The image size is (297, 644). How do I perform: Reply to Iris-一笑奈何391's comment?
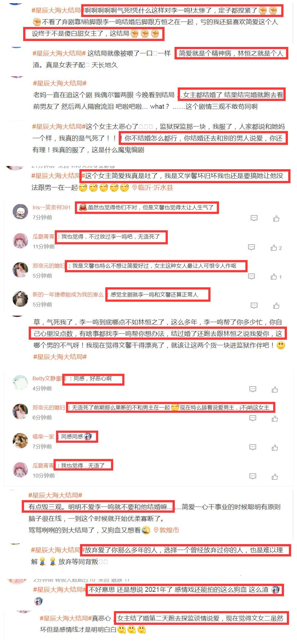pos(254,218)
